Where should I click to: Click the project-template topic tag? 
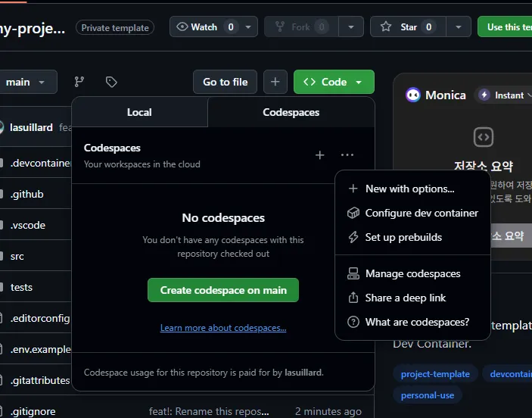click(435, 374)
